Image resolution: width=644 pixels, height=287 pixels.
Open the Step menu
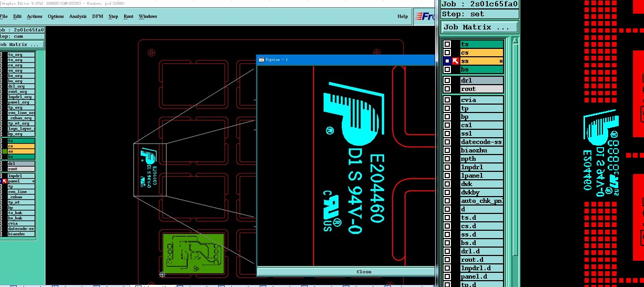pyautogui.click(x=113, y=16)
